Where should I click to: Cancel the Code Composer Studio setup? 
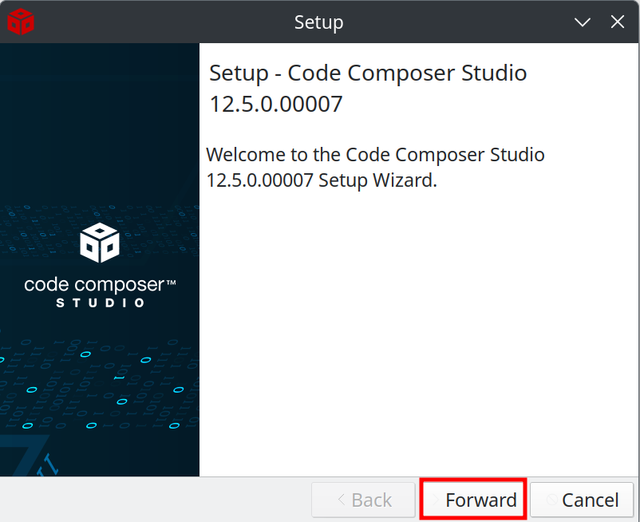(582, 500)
